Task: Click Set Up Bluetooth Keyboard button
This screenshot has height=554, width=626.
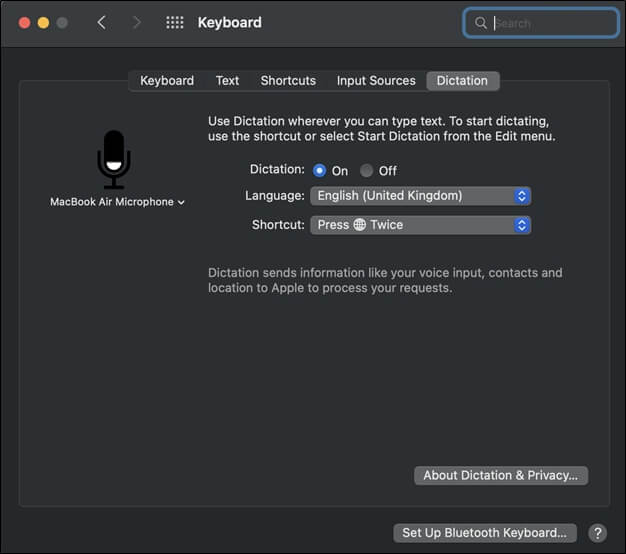Action: 485,533
